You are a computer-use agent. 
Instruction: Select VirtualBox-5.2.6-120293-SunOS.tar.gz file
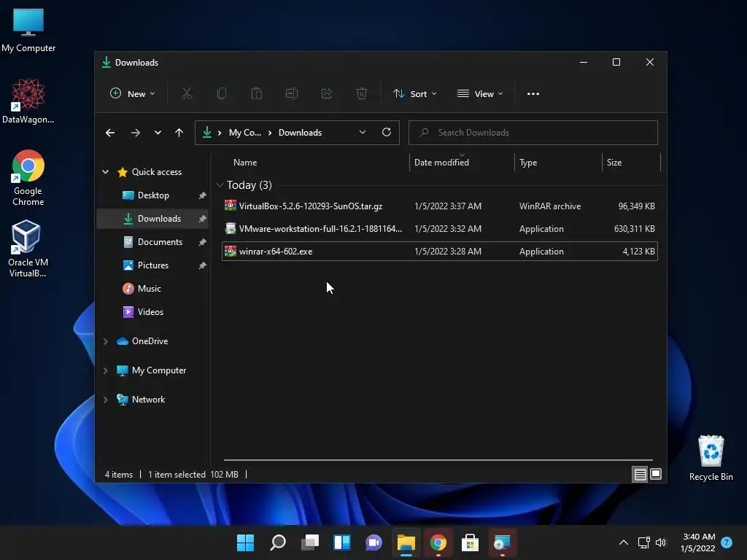pyautogui.click(x=440, y=206)
